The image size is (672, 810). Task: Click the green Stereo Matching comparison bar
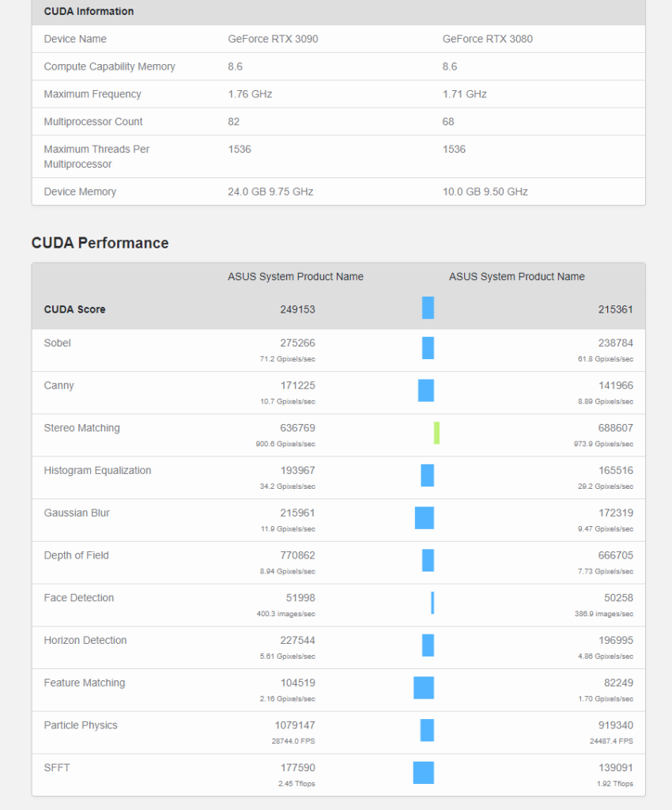pos(436,433)
